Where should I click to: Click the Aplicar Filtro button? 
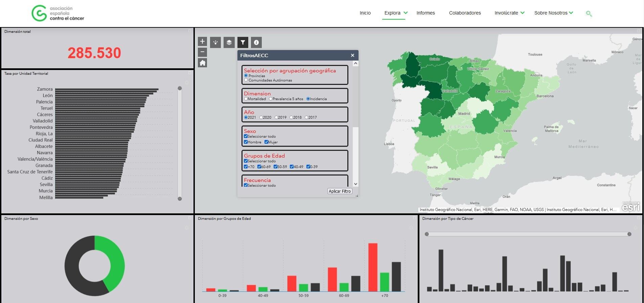pos(340,191)
